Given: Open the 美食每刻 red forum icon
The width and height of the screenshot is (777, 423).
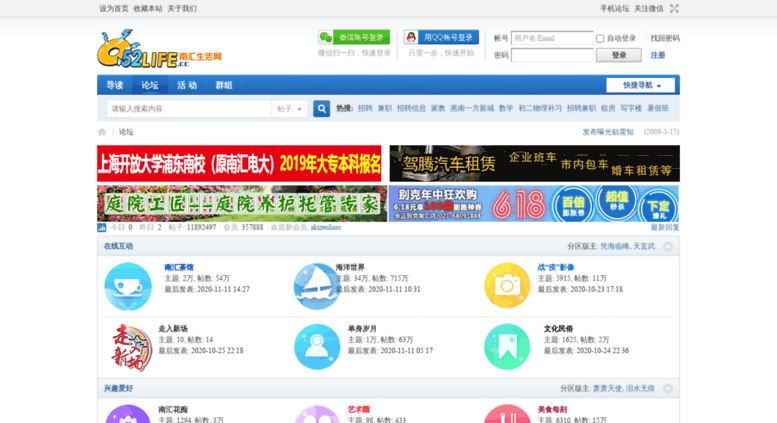Looking at the screenshot, I should 507,414.
